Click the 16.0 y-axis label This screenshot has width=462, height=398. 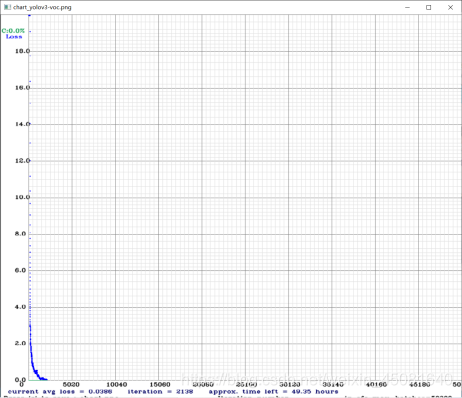pos(22,88)
